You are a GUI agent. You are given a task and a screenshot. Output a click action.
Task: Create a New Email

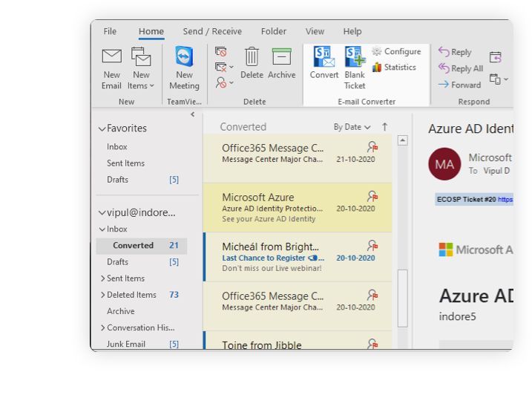111,68
